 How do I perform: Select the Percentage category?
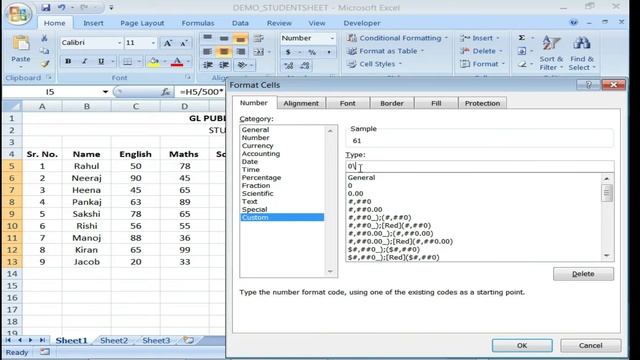pos(261,178)
